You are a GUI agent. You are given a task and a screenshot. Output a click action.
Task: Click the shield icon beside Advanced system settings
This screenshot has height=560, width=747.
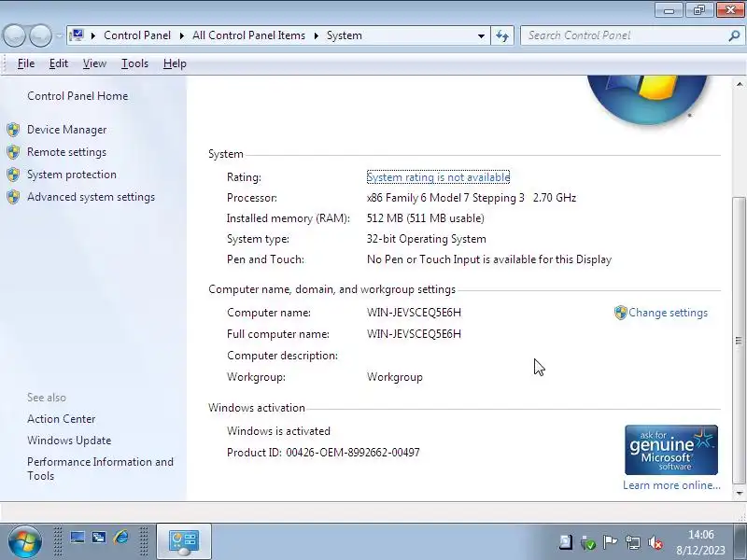pos(13,197)
